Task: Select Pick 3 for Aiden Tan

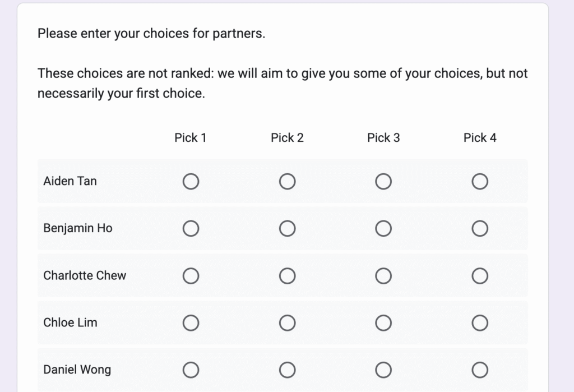Action: [383, 182]
